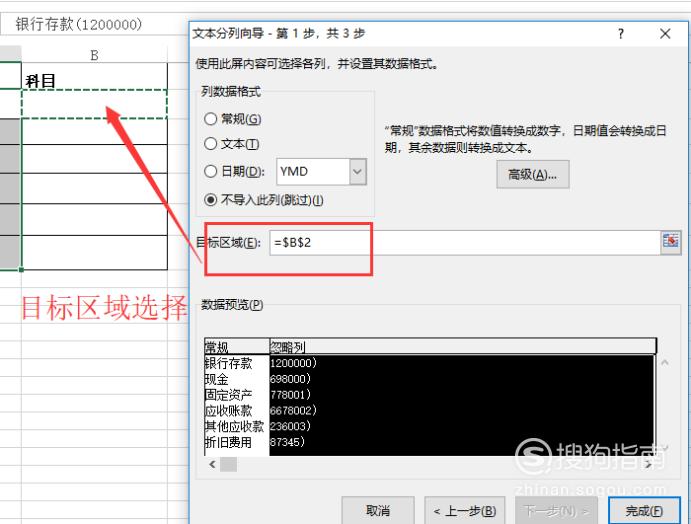Click the 完成(F) finish button
The image size is (691, 524).
pos(644,511)
